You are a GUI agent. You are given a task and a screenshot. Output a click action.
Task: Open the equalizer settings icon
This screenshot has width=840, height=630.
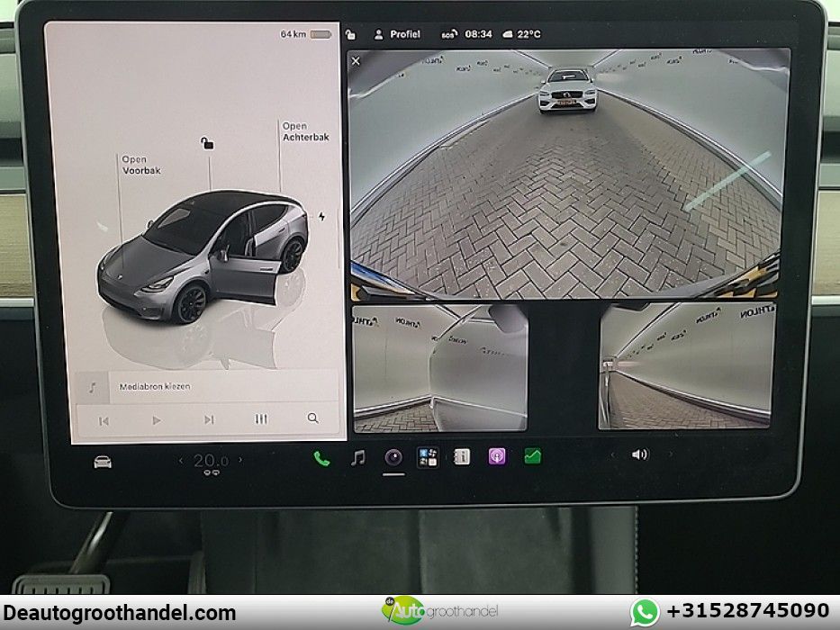coord(261,418)
